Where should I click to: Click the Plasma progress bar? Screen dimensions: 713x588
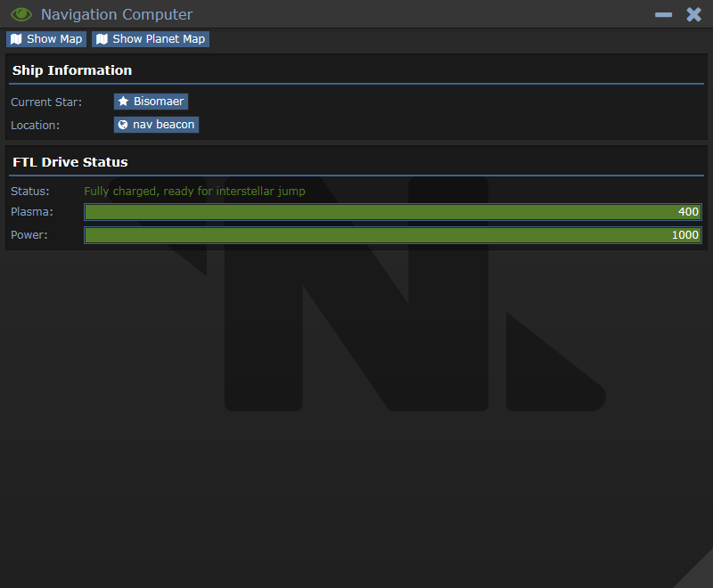click(x=393, y=212)
